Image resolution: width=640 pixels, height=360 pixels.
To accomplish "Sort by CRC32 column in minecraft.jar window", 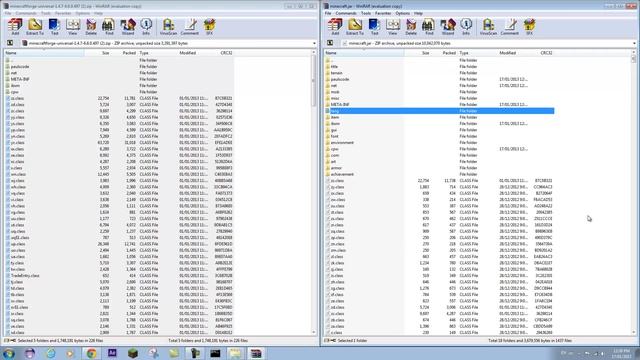I will pyautogui.click(x=546, y=53).
